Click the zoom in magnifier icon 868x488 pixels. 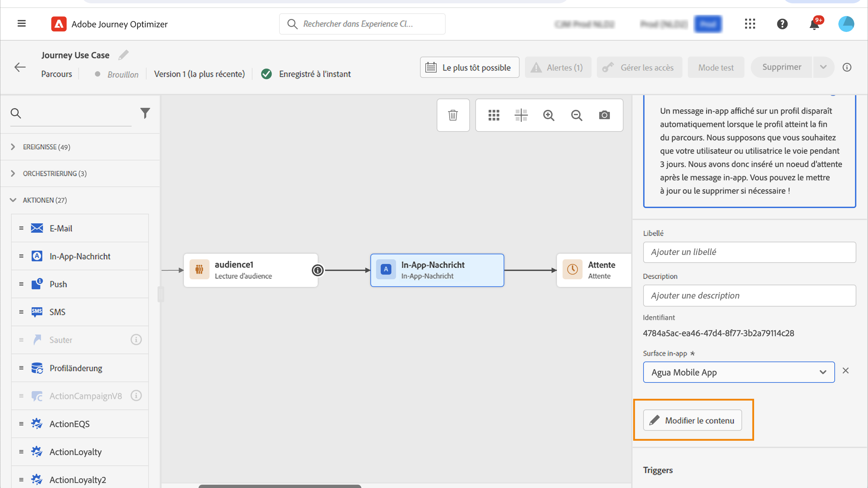click(549, 115)
